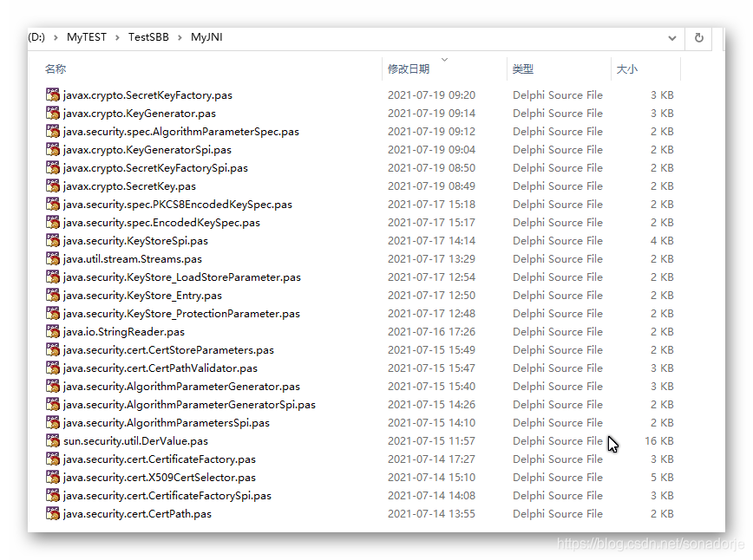Click the java.security.spec.AlgorithmParameterSpec.pas file icon
Image resolution: width=753 pixels, height=560 pixels.
[52, 131]
